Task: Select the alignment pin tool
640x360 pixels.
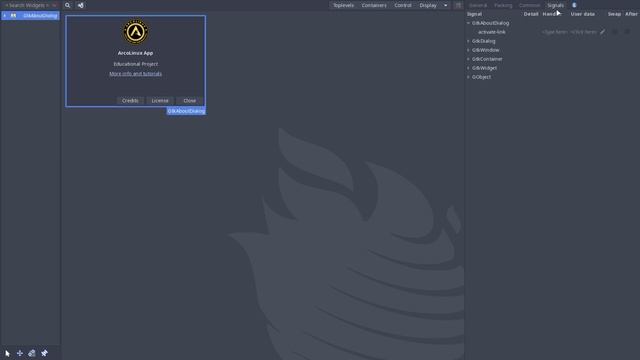Action: 44,353
